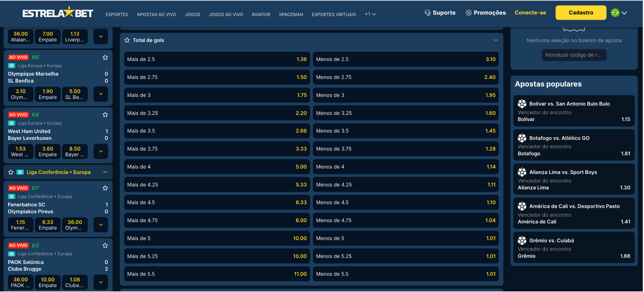Click league icon in West Ham United card
The image size is (644, 292).
pyautogui.click(x=12, y=123)
